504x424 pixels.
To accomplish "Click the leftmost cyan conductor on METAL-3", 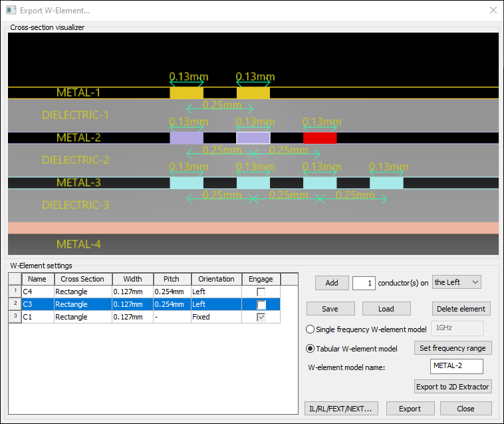I will 186,182.
